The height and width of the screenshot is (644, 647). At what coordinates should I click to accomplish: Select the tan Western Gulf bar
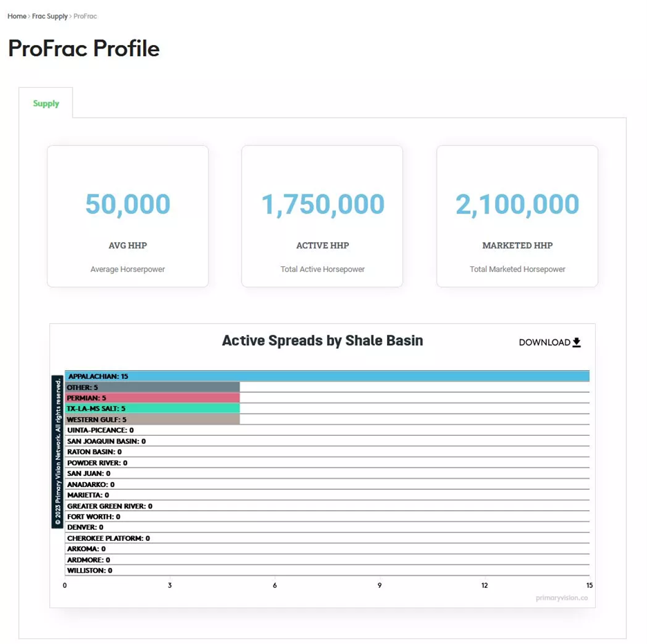[x=152, y=419]
